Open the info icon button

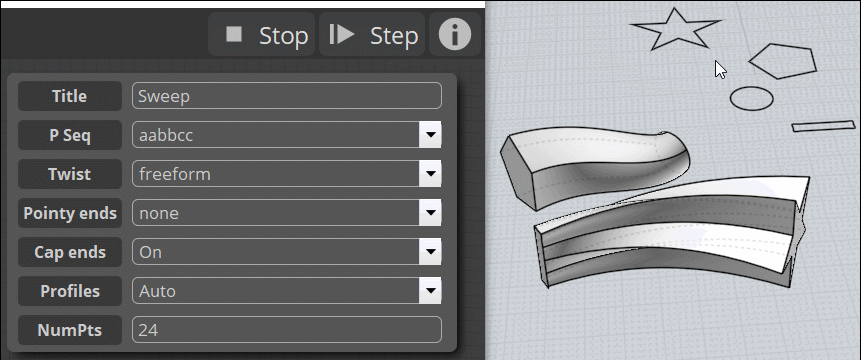[455, 35]
